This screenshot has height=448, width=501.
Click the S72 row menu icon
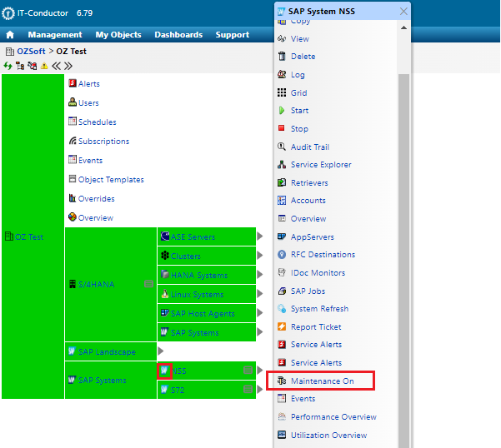click(x=248, y=389)
